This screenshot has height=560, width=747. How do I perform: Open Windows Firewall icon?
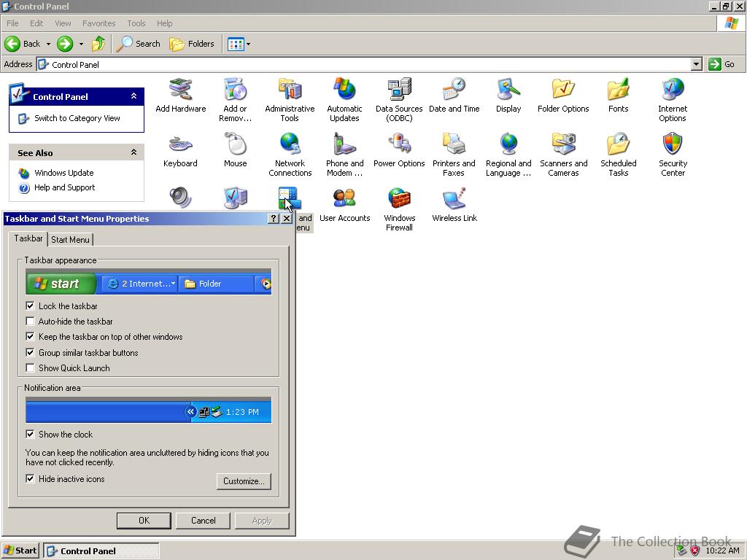pos(399,198)
